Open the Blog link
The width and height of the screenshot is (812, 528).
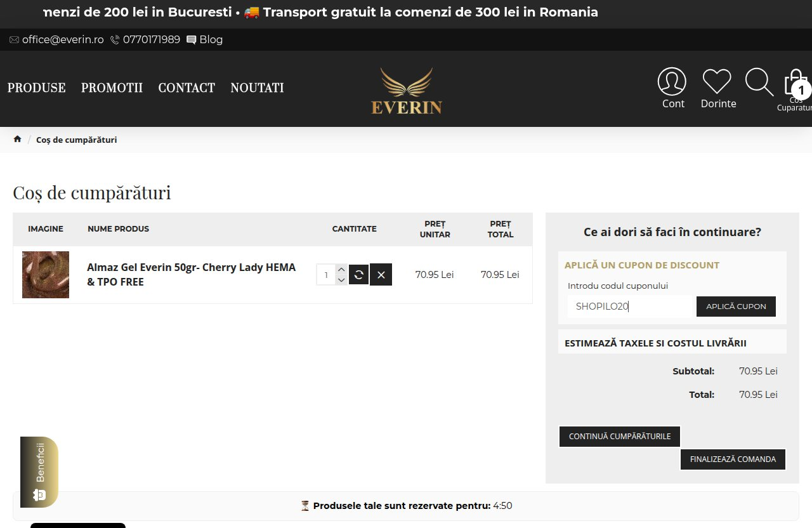click(205, 39)
